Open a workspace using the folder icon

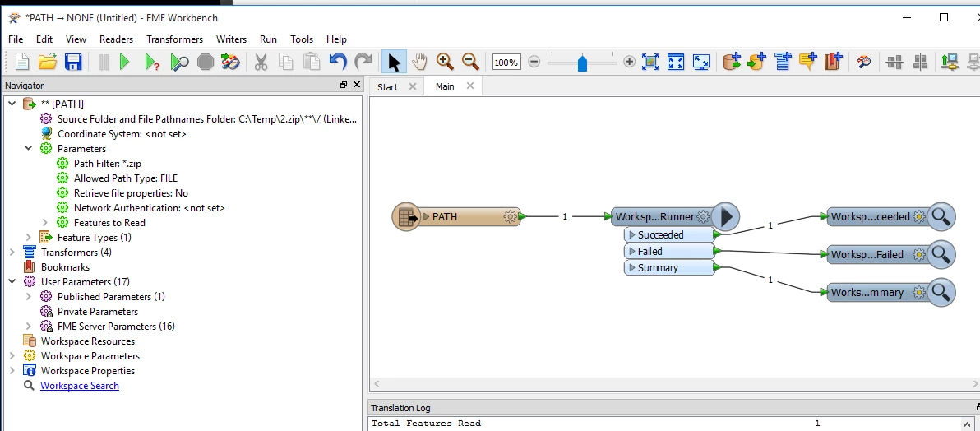coord(48,62)
